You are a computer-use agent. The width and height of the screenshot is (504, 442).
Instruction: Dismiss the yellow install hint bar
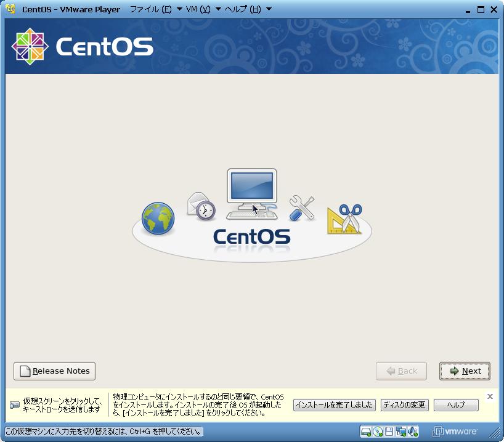(x=490, y=396)
